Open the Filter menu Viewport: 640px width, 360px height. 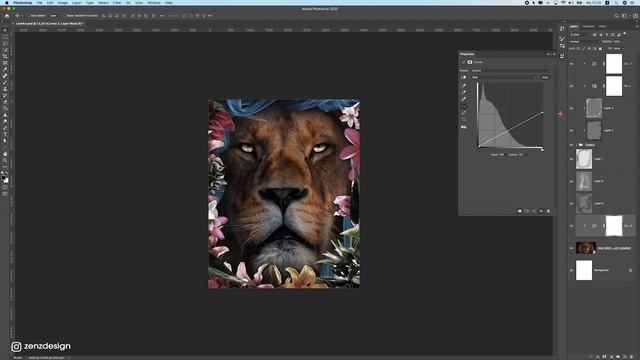pyautogui.click(x=117, y=2)
